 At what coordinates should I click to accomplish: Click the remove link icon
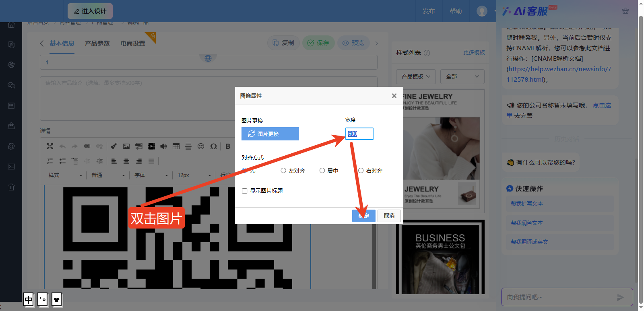click(x=99, y=146)
